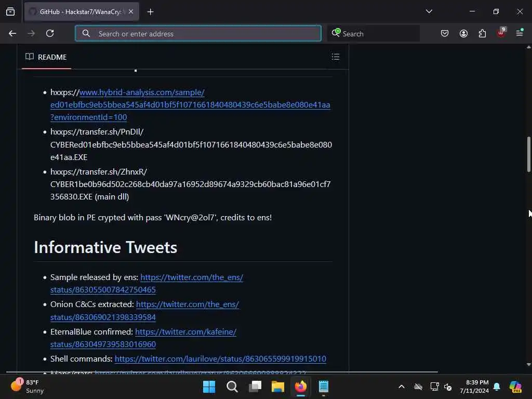The image size is (532, 399).
Task: Click the text mentioning 'WNcry@2ol7' password
Action: pos(153,218)
